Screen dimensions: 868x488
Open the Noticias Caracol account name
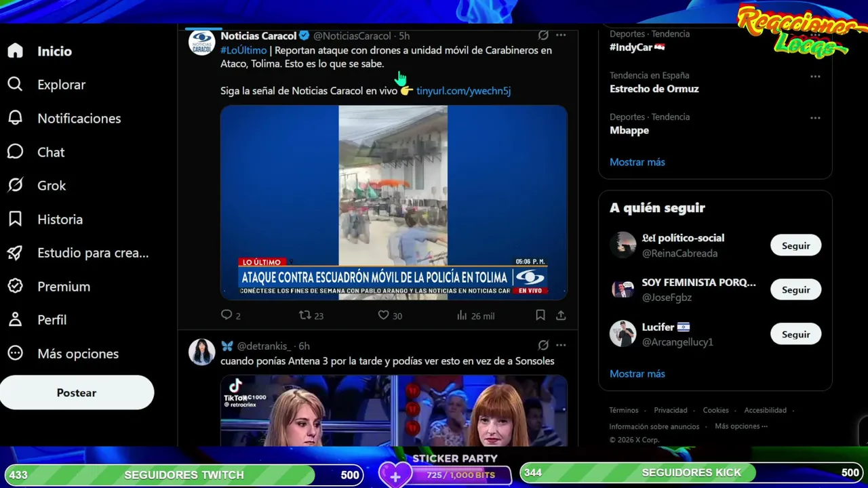pyautogui.click(x=258, y=35)
